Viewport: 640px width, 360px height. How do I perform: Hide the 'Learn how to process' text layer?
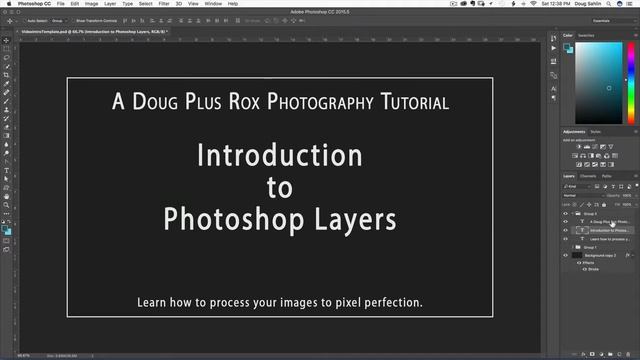(x=566, y=239)
